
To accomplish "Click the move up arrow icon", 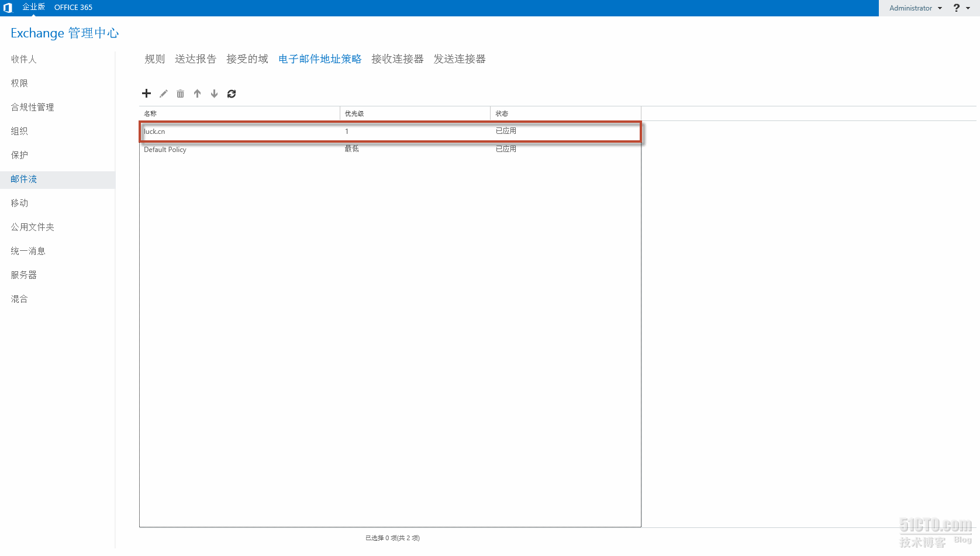I will pyautogui.click(x=198, y=94).
